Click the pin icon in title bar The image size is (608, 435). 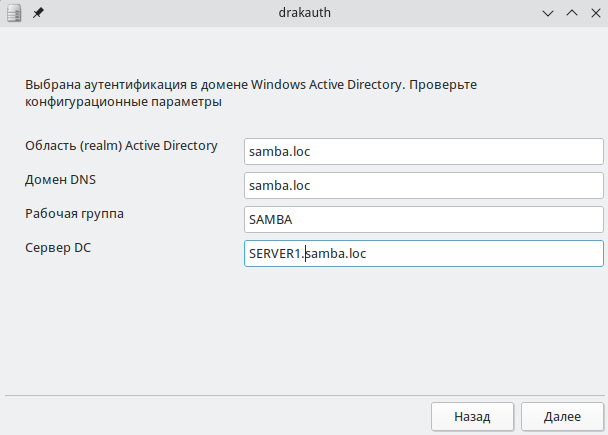coord(38,13)
